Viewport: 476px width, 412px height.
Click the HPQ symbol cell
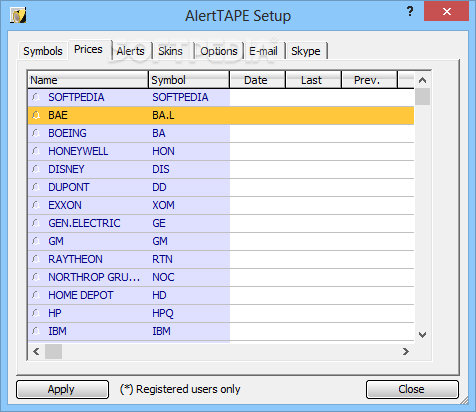point(189,313)
